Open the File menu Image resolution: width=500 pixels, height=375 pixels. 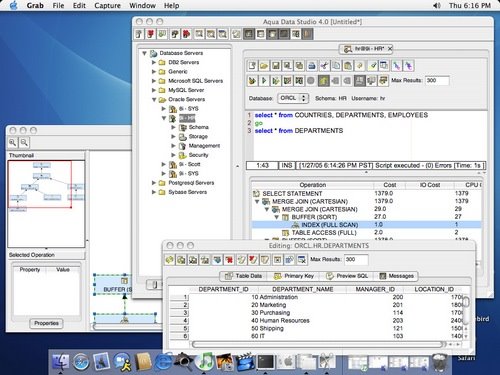click(x=58, y=6)
